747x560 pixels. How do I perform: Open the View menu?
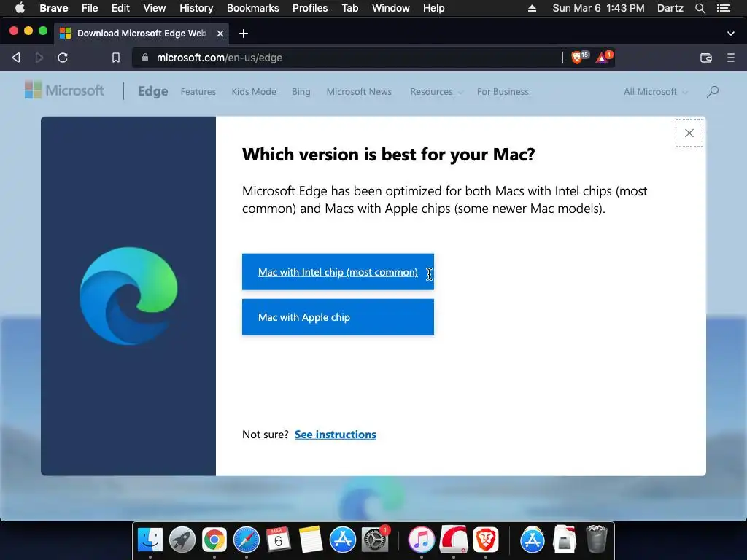tap(155, 8)
